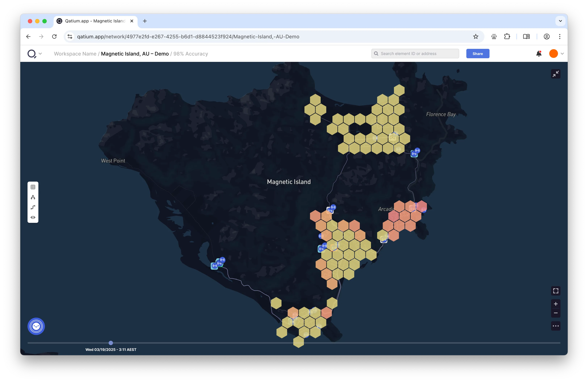588x382 pixels.
Task: Expand the browser tab overview chevron
Action: (x=560, y=21)
